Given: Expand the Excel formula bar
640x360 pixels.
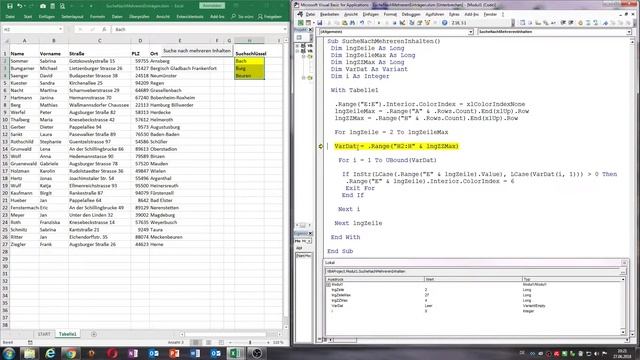Looking at the screenshot, I should click(285, 29).
